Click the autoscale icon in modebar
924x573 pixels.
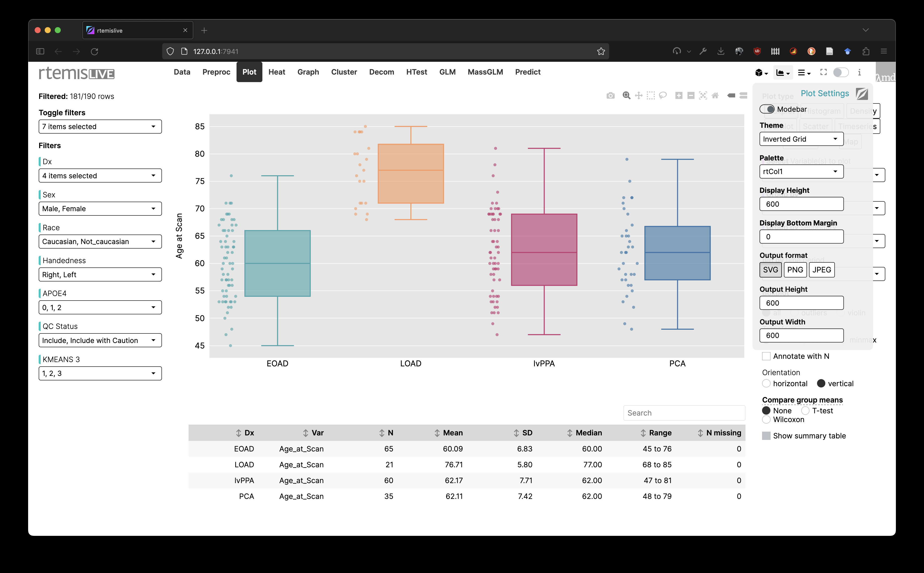(703, 95)
